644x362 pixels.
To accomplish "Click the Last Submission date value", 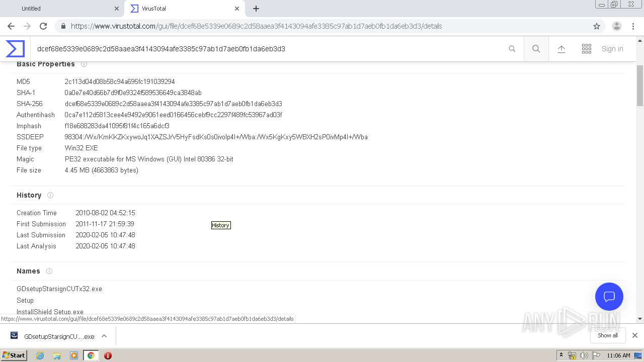I will click(105, 235).
